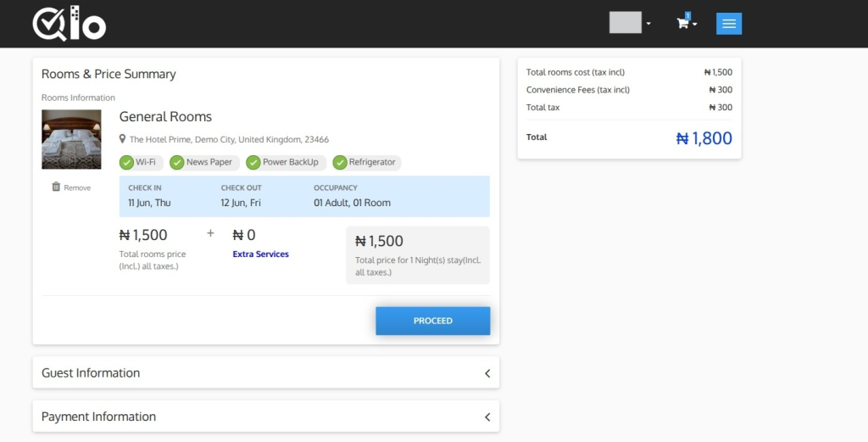
Task: Click the check-out date 12 Jun, Fri
Action: tap(241, 203)
